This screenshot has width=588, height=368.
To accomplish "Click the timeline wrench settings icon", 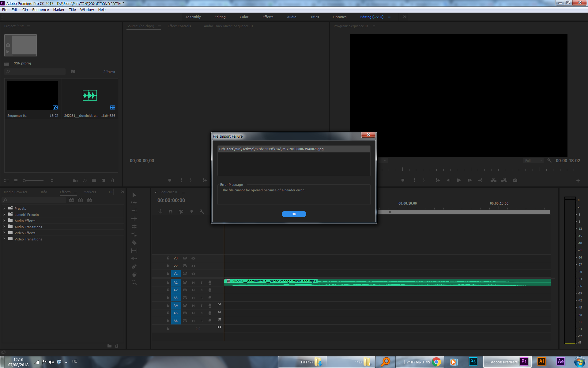I will [202, 212].
